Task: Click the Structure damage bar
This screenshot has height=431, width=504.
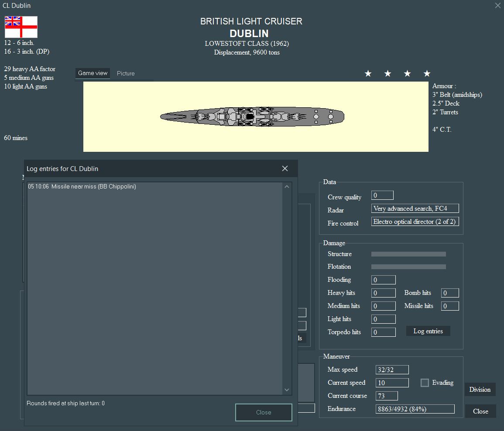Action: [x=408, y=254]
